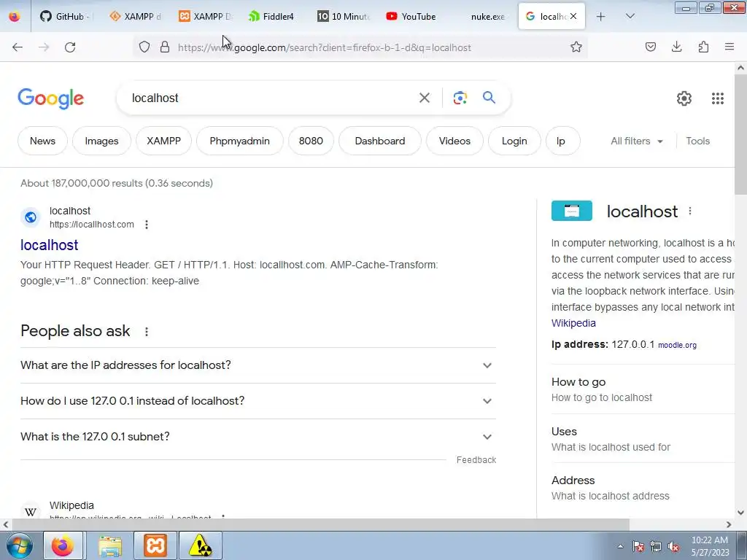Filter results by Images
747x560 pixels.
coord(101,141)
